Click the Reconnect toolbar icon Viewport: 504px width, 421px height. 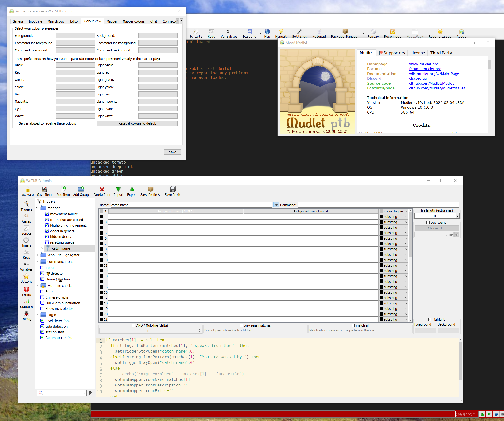point(392,31)
